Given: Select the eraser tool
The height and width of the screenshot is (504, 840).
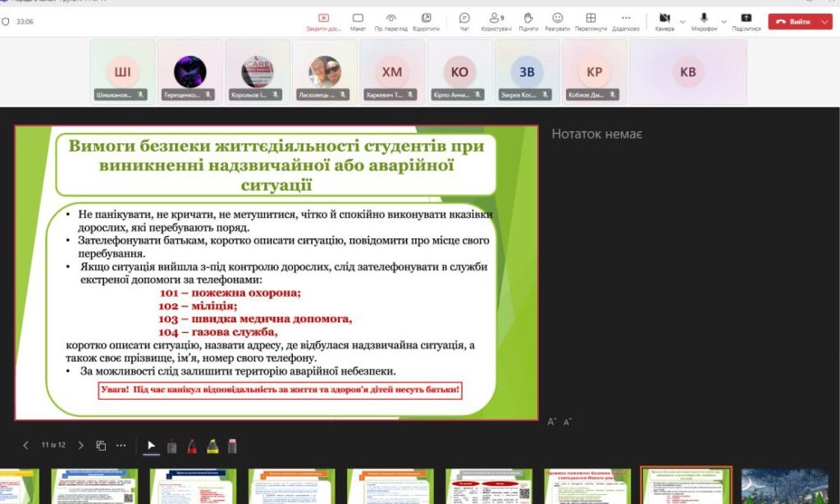Looking at the screenshot, I should [x=232, y=446].
